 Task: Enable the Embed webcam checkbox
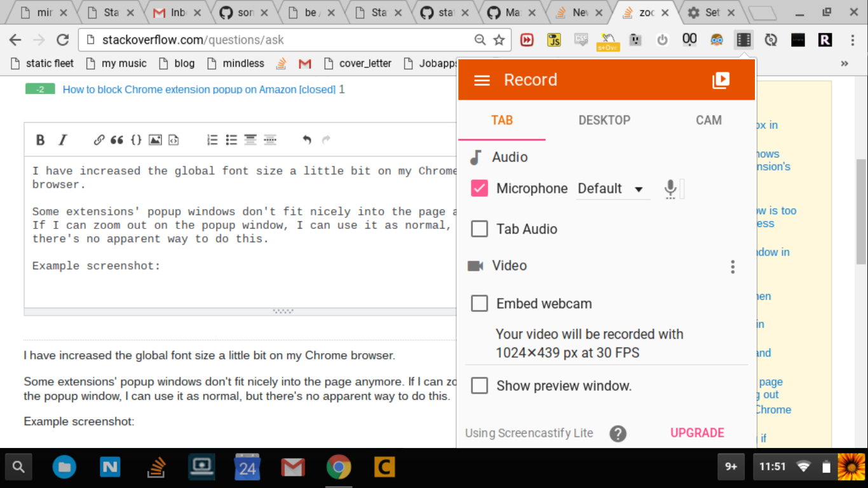pos(479,303)
